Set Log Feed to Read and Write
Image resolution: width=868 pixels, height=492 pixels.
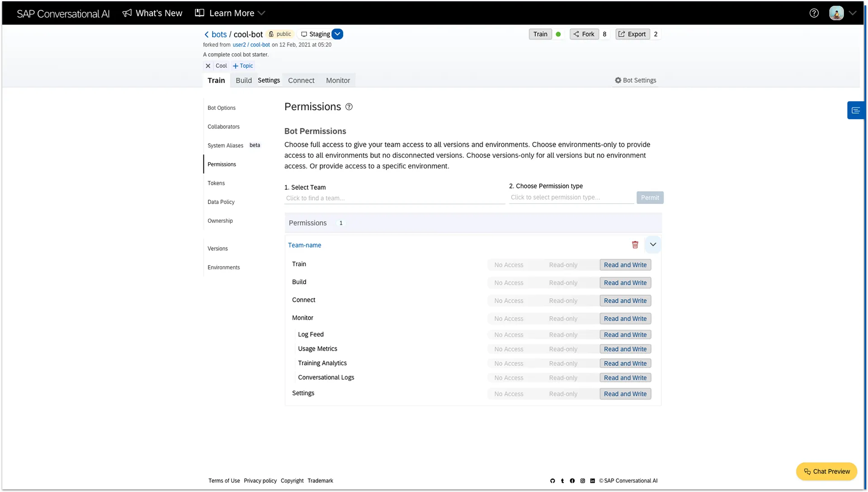[625, 335]
